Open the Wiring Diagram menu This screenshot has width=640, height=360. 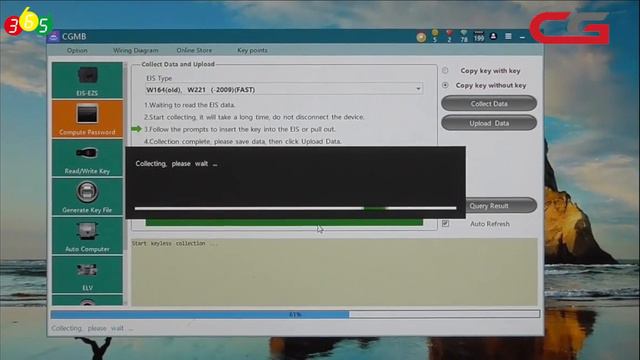click(x=136, y=50)
